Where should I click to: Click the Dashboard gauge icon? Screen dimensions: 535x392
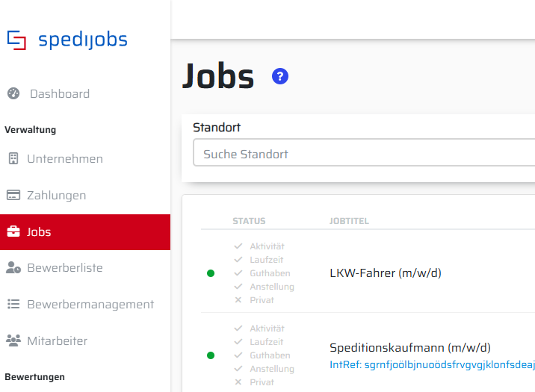13,93
